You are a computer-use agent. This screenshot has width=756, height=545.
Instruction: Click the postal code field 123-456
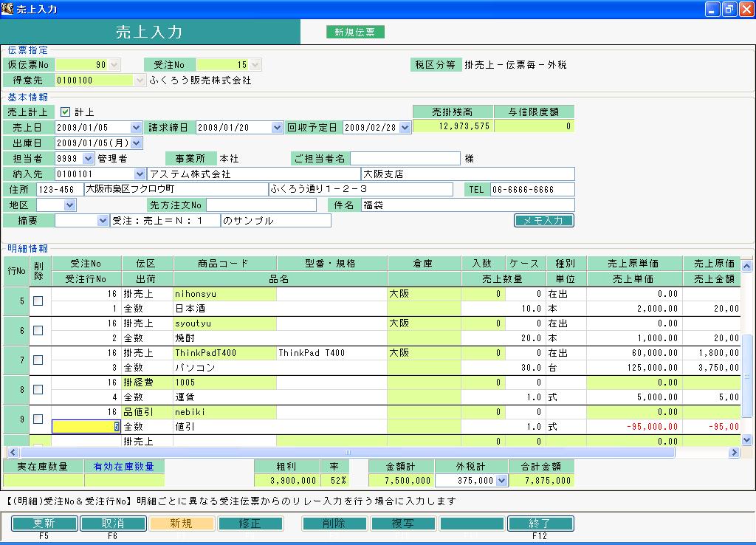(60, 190)
